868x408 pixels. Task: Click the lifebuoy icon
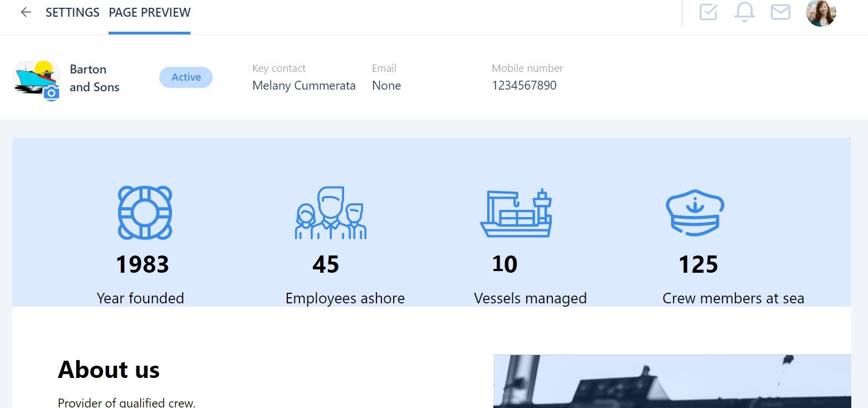145,213
